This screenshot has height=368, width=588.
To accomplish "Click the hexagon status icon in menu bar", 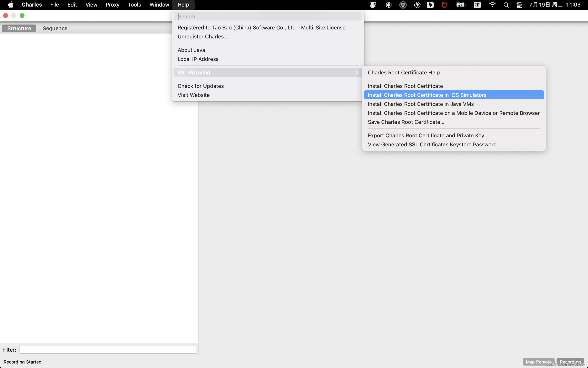I will click(389, 5).
